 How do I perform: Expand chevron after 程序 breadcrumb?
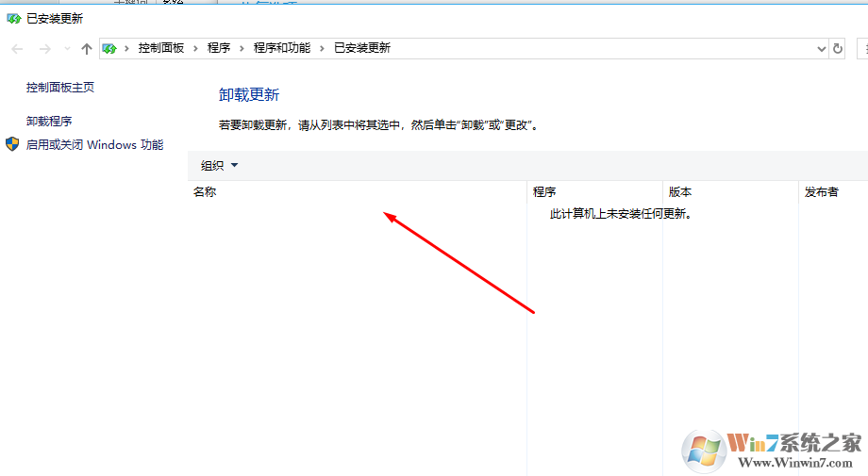(242, 49)
